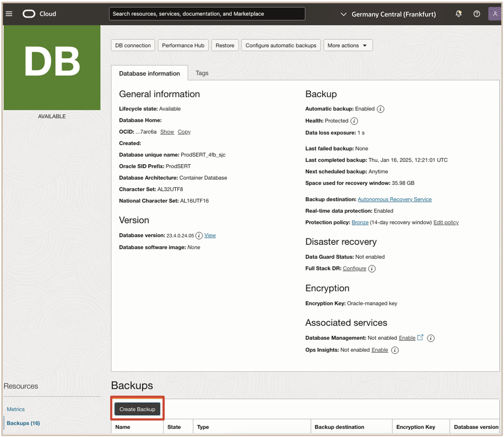Click Configure automatic backups button
The width and height of the screenshot is (504, 437).
click(281, 46)
